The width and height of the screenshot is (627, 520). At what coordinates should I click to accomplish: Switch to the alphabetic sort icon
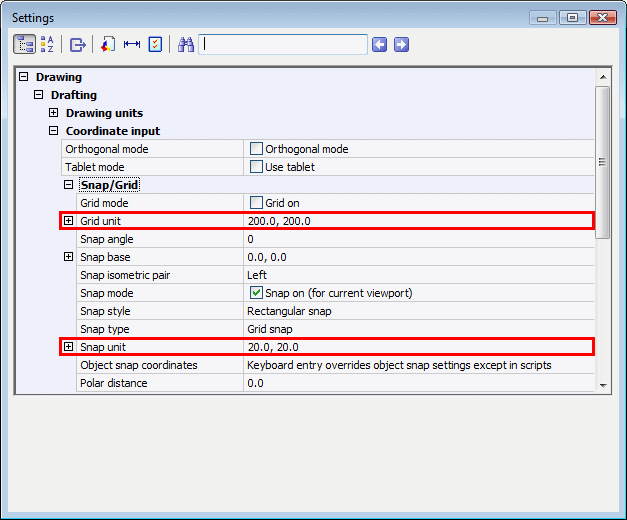pos(47,44)
